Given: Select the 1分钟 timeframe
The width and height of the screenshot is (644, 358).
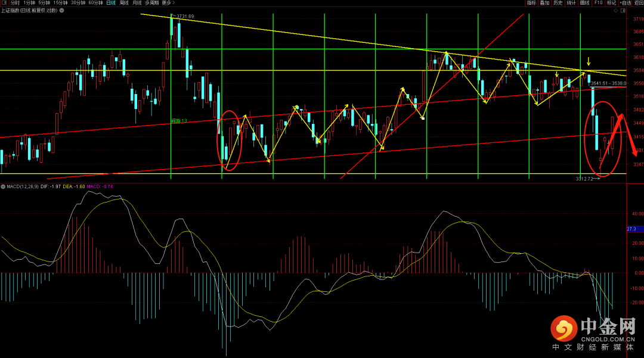Looking at the screenshot, I should pyautogui.click(x=30, y=3).
